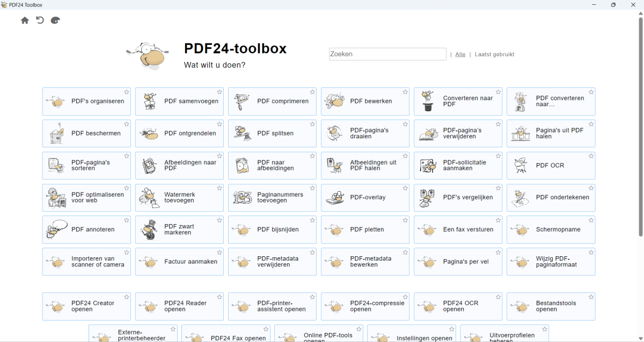
Task: Open the PDF OCR tool tile
Action: click(551, 166)
